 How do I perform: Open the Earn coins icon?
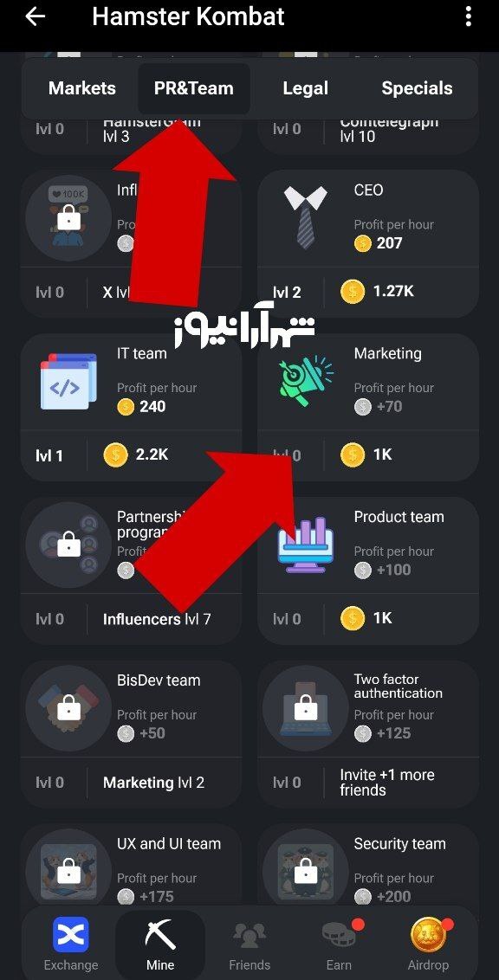338,936
